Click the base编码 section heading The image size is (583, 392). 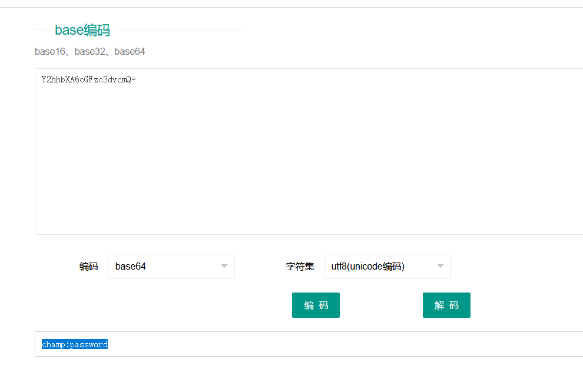point(82,30)
